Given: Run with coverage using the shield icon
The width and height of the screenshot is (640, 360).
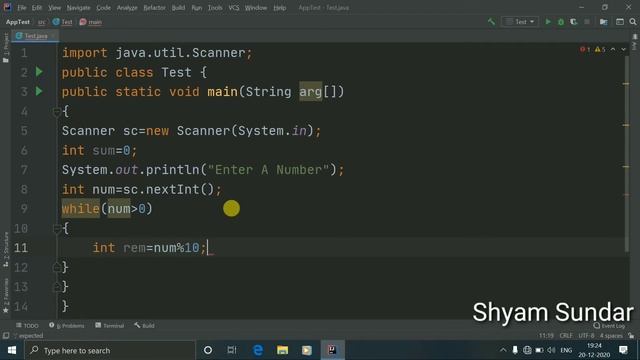Looking at the screenshot, I should point(573,22).
